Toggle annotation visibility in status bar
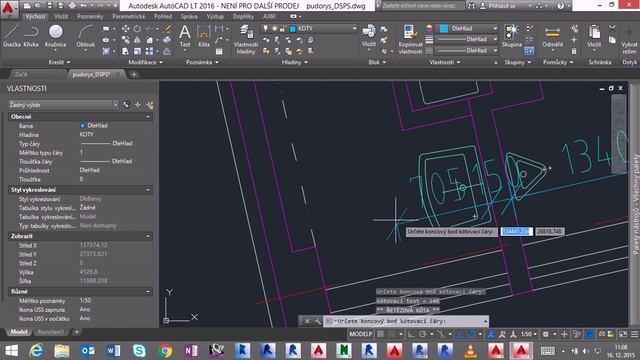Viewport: 640px width, 360px height. tap(491, 334)
